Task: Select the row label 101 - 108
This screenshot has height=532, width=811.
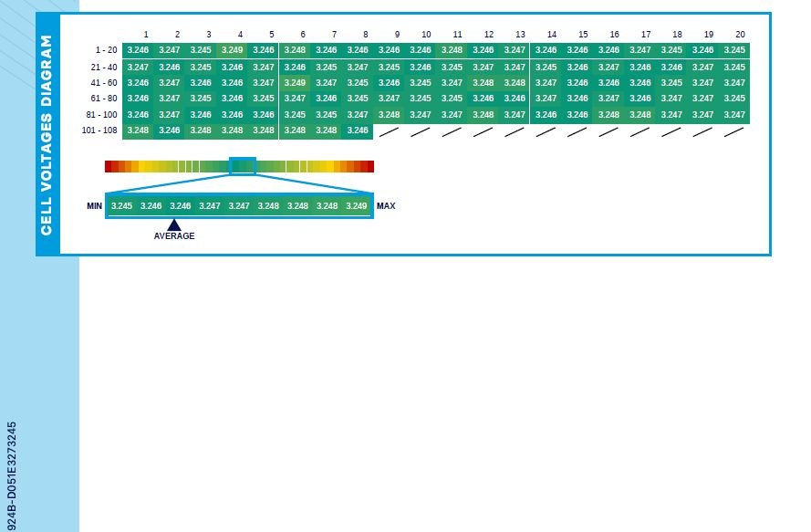Action: tap(100, 130)
